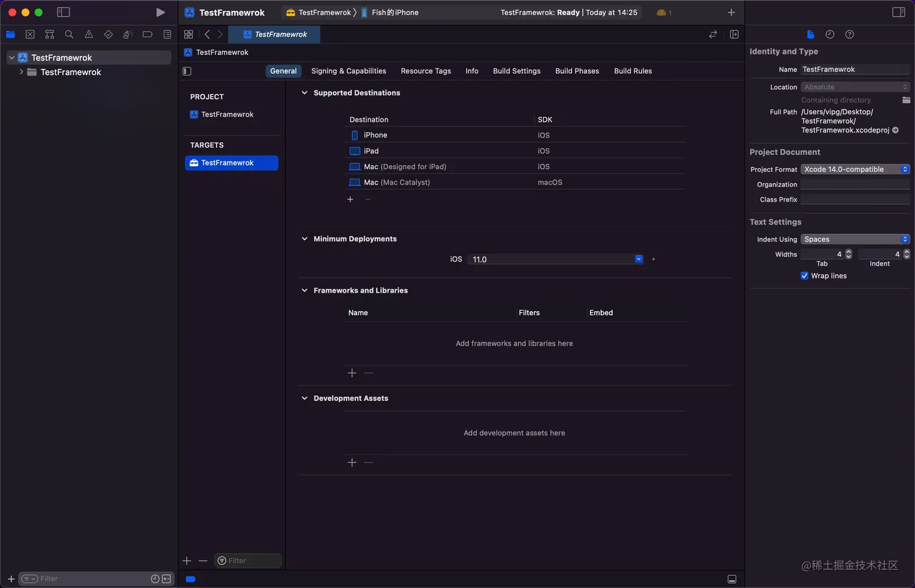Open the find navigator magnifier icon

coord(69,34)
